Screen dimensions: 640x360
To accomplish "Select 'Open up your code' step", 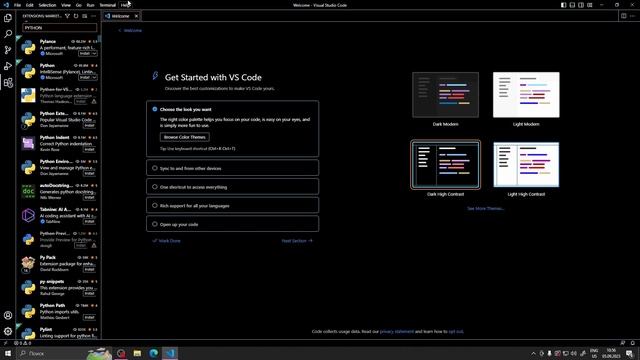I will pyautogui.click(x=233, y=224).
